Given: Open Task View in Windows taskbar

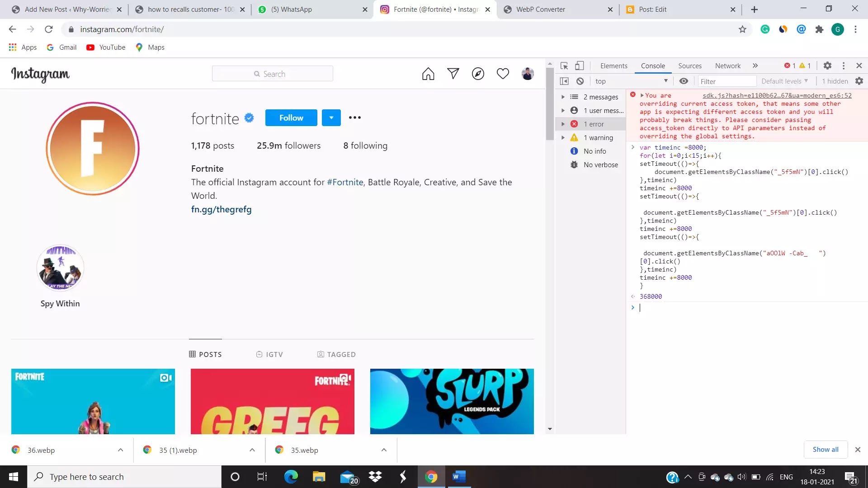Looking at the screenshot, I should 262,477.
